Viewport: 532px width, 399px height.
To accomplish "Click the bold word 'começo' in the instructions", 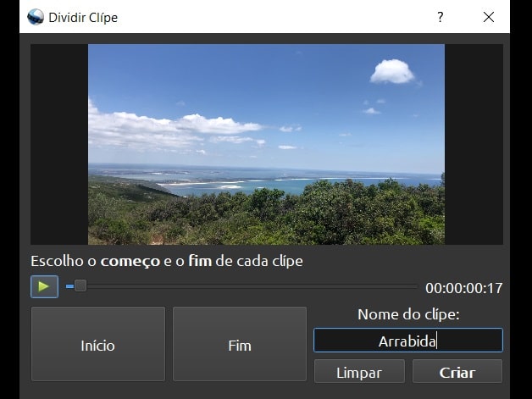I will click(x=130, y=261).
